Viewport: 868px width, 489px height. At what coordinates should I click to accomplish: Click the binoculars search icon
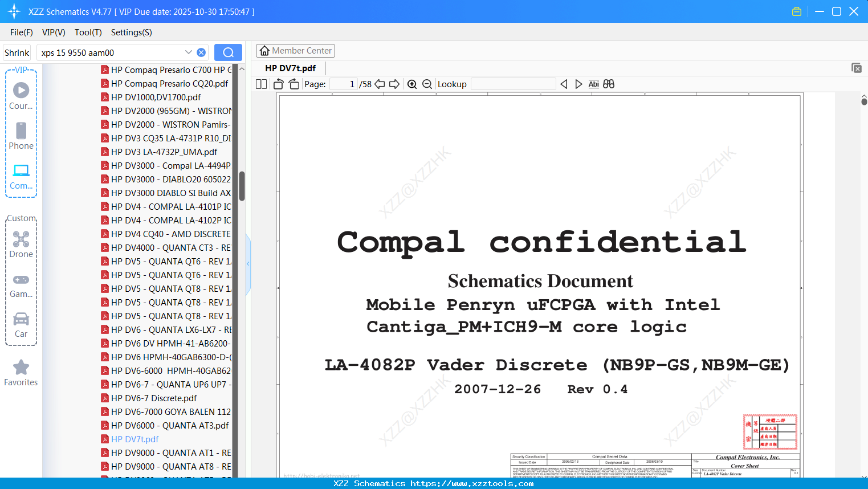point(609,84)
